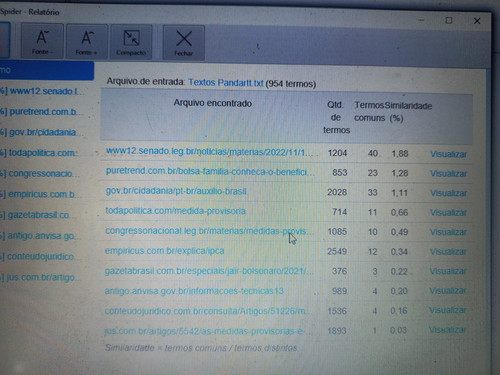Click Visualizar in the gazetabrasil row
Image resolution: width=500 pixels, height=375 pixels.
[x=448, y=271]
